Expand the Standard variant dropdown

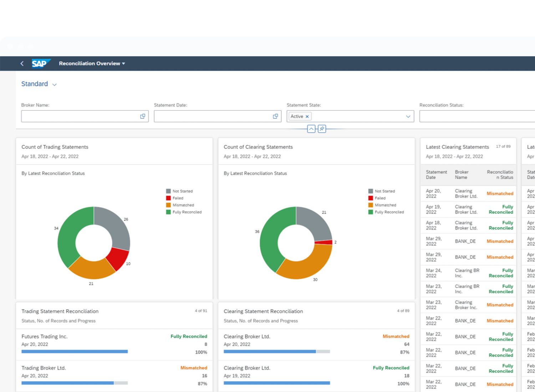54,84
